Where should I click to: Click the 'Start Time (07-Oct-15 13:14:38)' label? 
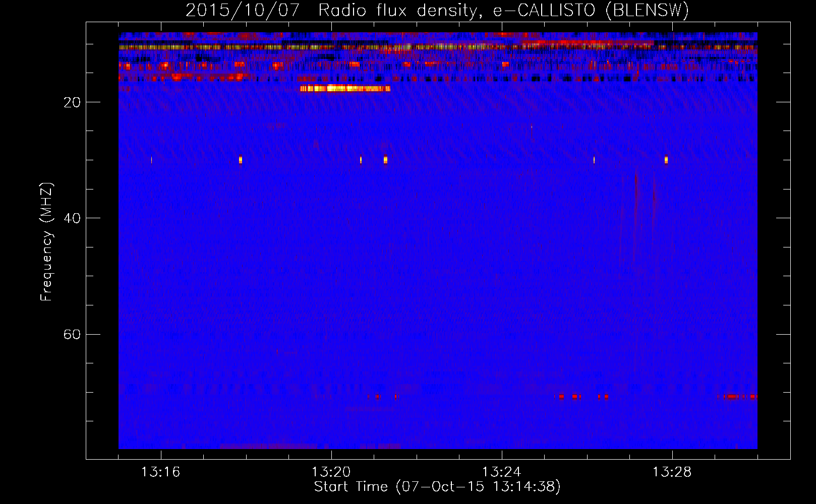click(x=437, y=487)
